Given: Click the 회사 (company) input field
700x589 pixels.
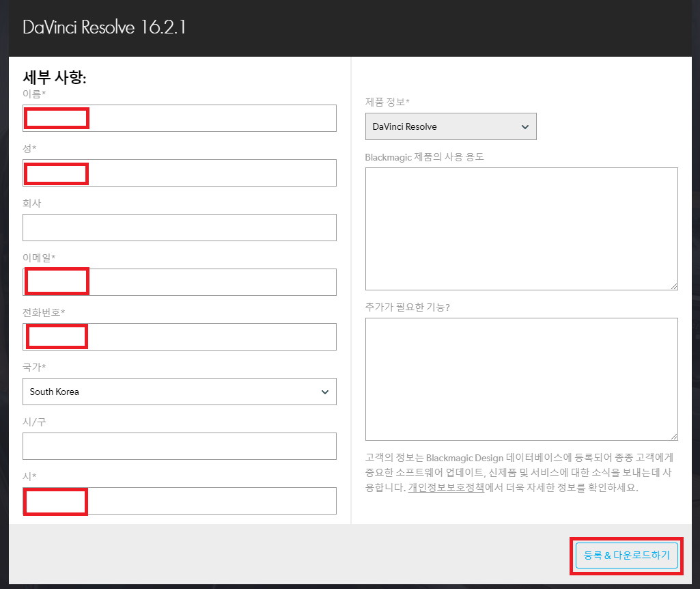Looking at the screenshot, I should [x=180, y=228].
